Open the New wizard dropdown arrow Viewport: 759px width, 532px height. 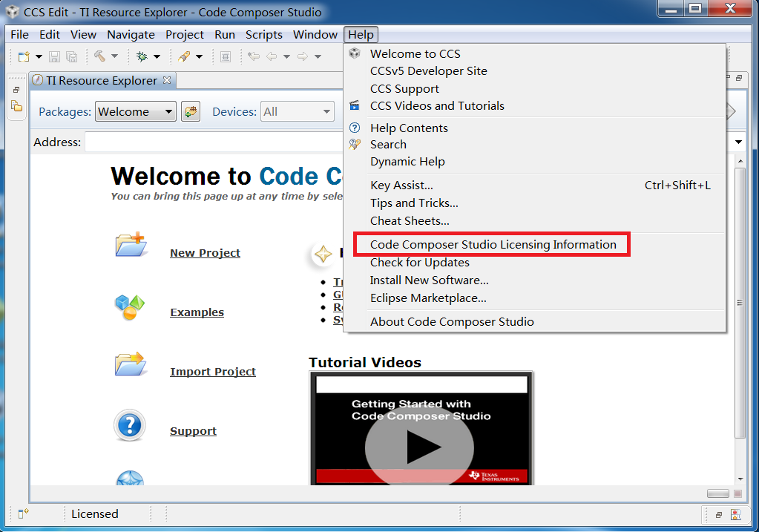click(x=39, y=56)
